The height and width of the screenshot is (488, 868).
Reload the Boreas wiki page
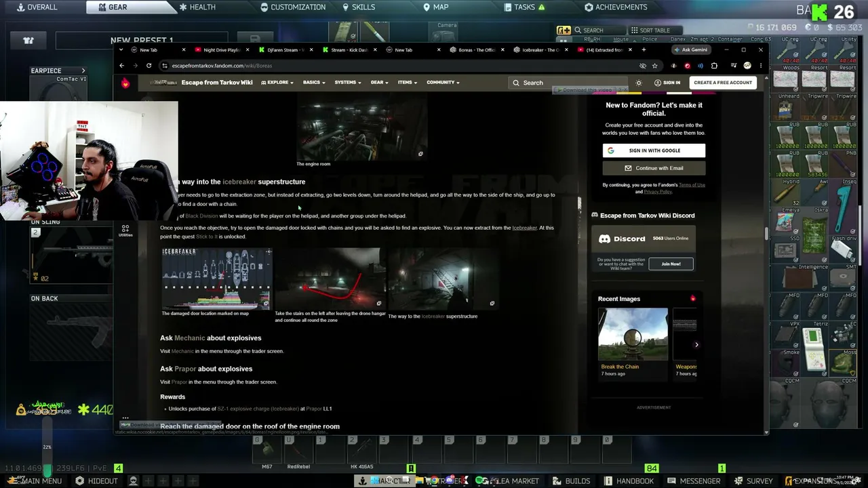149,66
